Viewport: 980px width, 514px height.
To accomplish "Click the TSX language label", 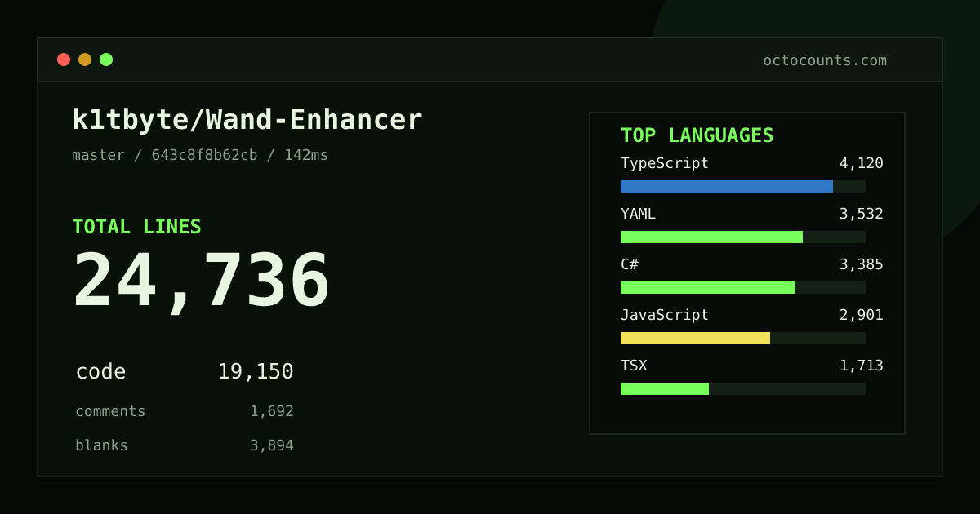I will click(634, 366).
